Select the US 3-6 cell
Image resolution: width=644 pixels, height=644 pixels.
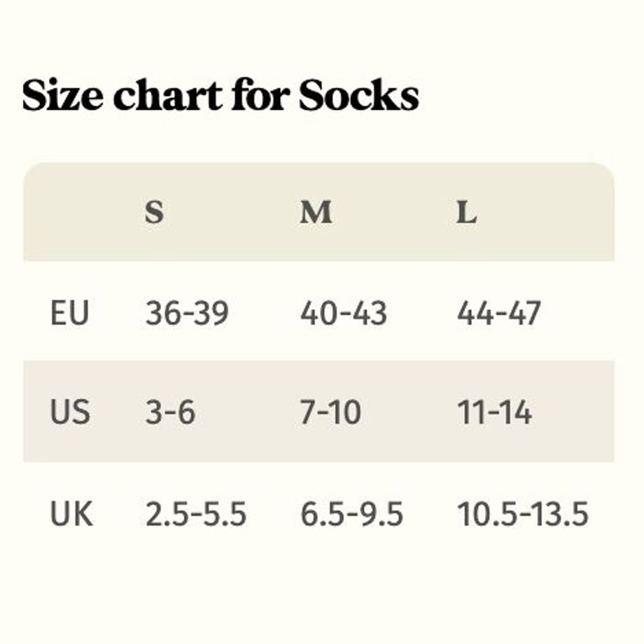[x=170, y=412]
